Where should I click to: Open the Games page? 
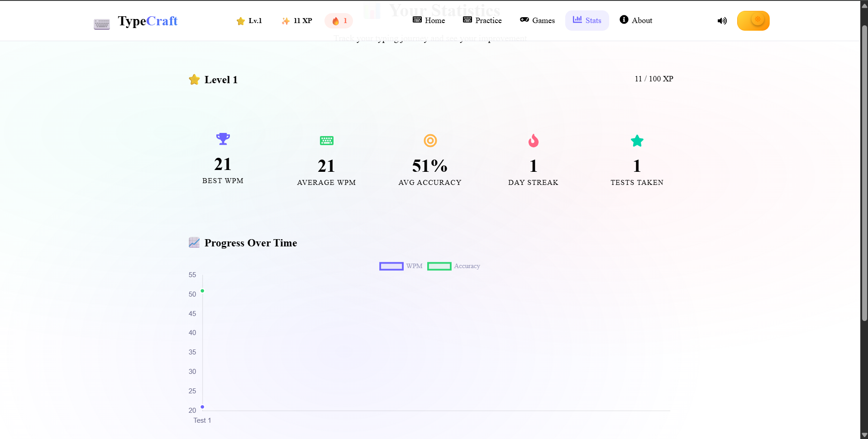click(537, 20)
